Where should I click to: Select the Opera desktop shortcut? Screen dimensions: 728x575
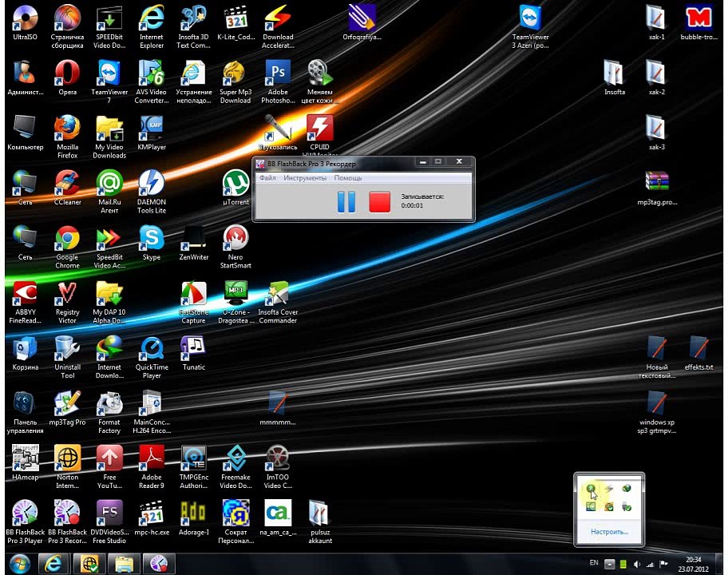click(67, 78)
